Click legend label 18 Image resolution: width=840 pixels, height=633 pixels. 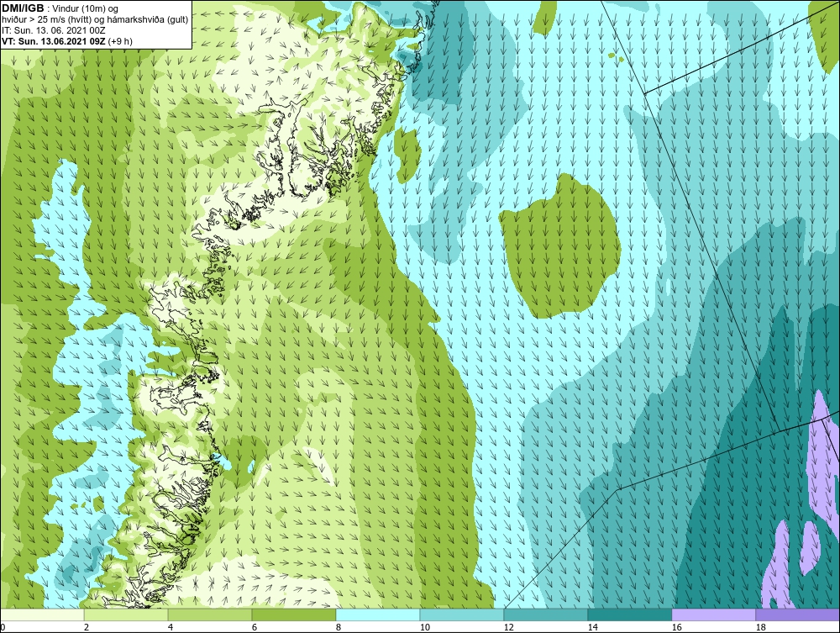click(x=761, y=627)
